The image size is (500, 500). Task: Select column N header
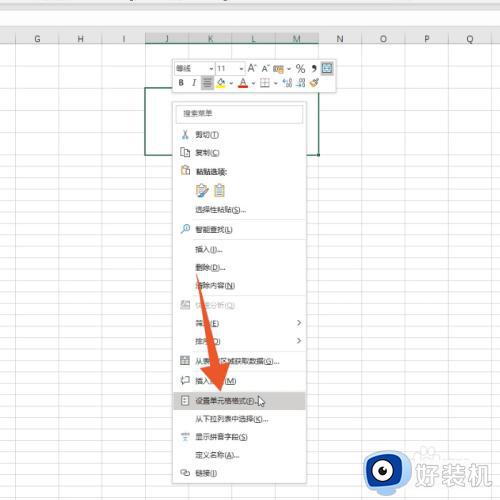click(340, 39)
